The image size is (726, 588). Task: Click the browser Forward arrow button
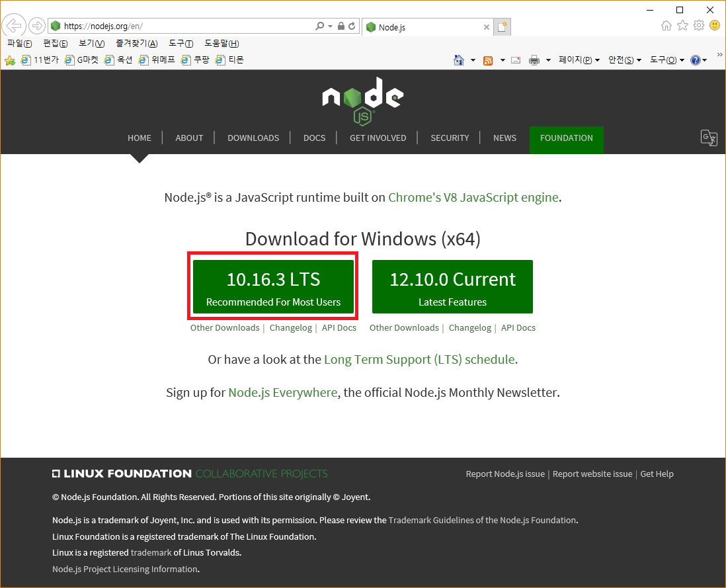pyautogui.click(x=36, y=26)
